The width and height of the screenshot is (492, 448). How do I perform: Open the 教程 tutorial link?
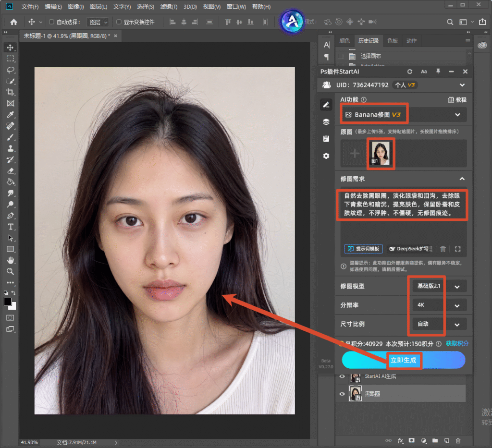457,100
